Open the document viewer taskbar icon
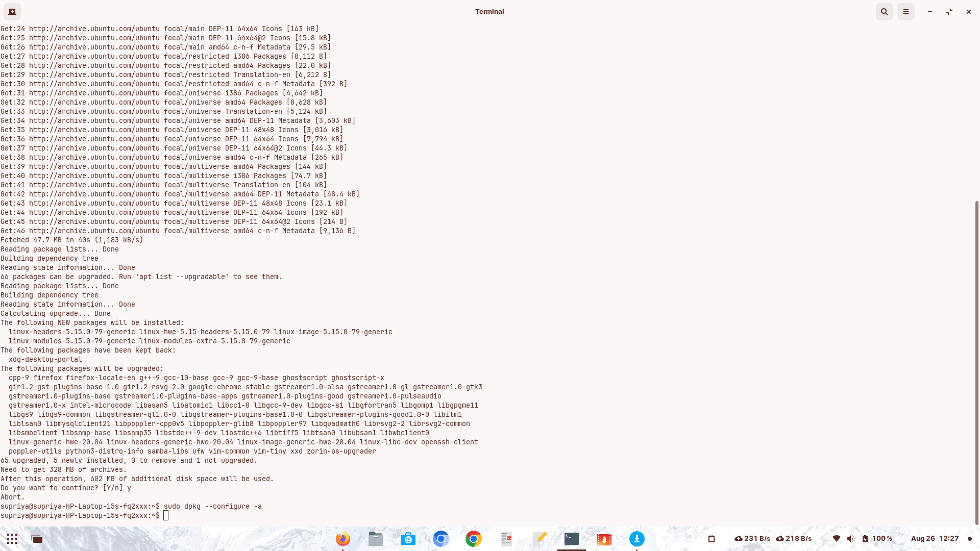Image resolution: width=980 pixels, height=551 pixels. (506, 539)
